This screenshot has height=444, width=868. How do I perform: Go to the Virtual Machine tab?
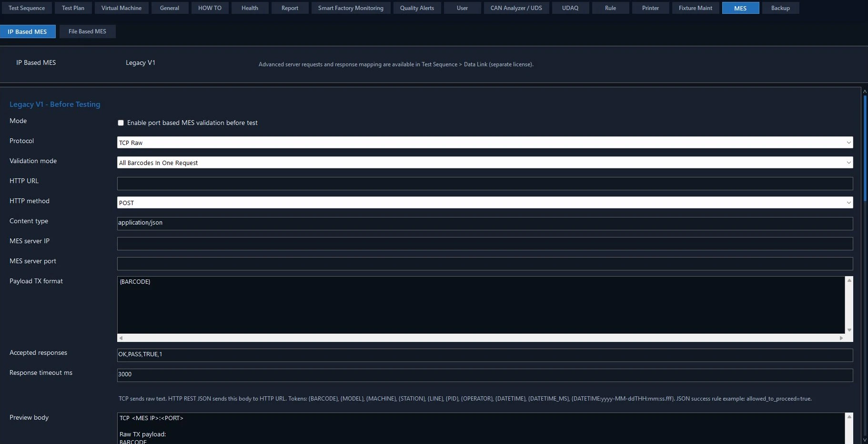point(121,8)
